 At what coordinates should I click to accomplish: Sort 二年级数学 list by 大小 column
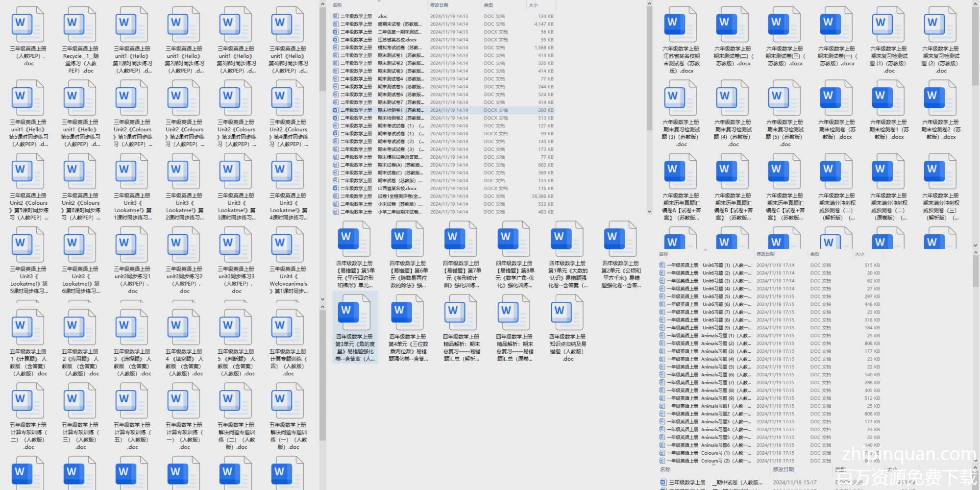(534, 5)
